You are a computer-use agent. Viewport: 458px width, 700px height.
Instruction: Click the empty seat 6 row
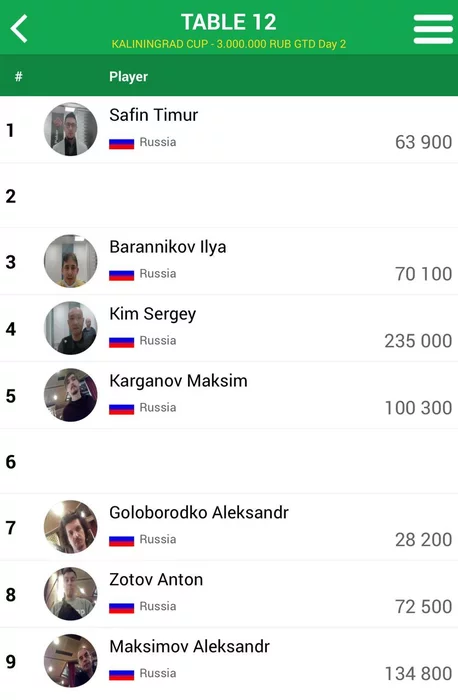(229, 461)
